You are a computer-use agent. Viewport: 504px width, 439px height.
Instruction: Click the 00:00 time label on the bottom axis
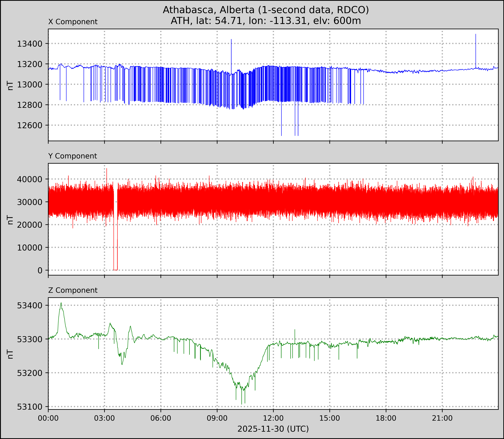(48, 418)
